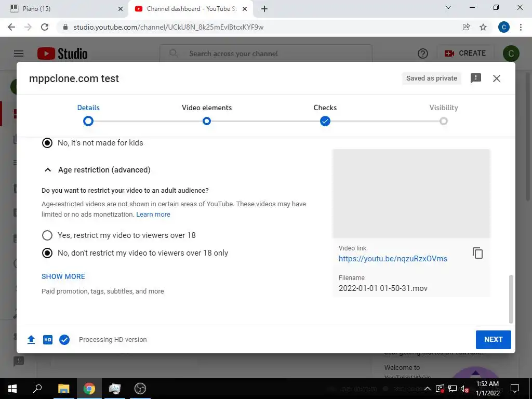Click the upload complete arrow icon
The width and height of the screenshot is (532, 399).
click(31, 339)
